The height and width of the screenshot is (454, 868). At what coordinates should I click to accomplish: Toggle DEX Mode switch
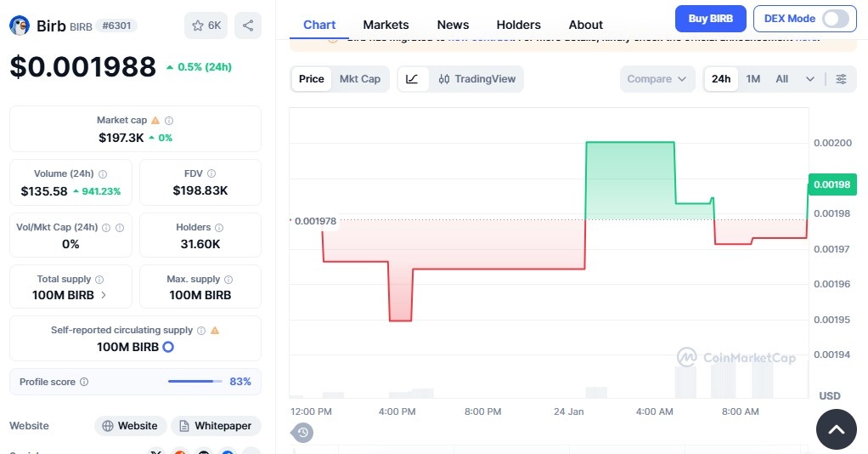coord(835,19)
